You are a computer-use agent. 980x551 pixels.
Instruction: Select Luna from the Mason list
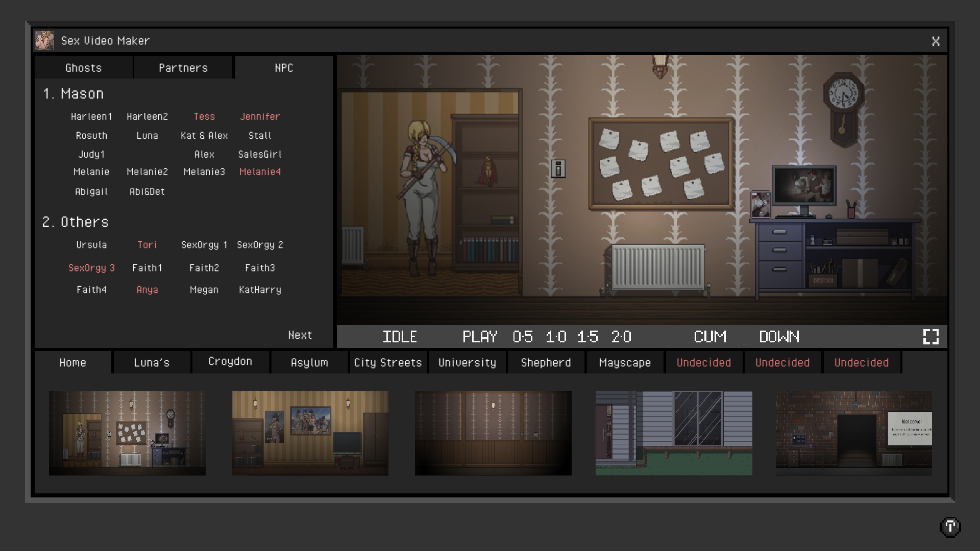(147, 136)
